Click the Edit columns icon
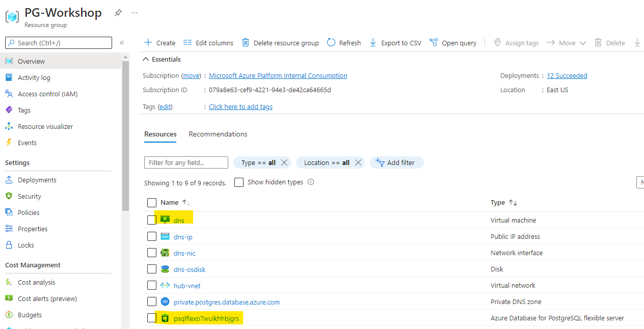Image resolution: width=644 pixels, height=329 pixels. (187, 43)
